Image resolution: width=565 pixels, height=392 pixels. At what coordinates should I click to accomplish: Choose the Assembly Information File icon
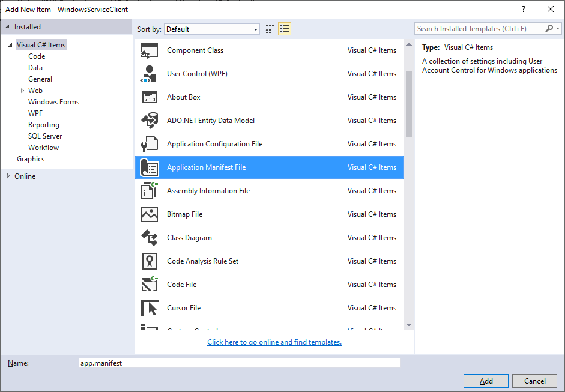click(150, 191)
